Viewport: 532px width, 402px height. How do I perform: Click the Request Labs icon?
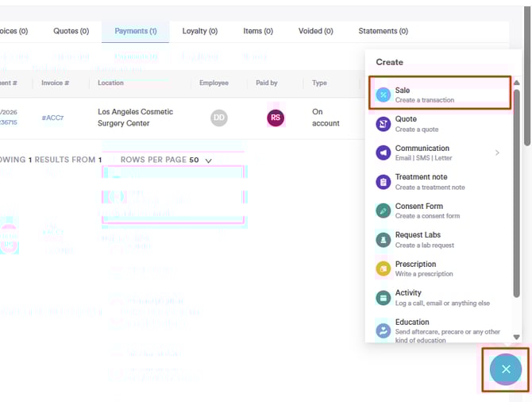click(x=384, y=240)
